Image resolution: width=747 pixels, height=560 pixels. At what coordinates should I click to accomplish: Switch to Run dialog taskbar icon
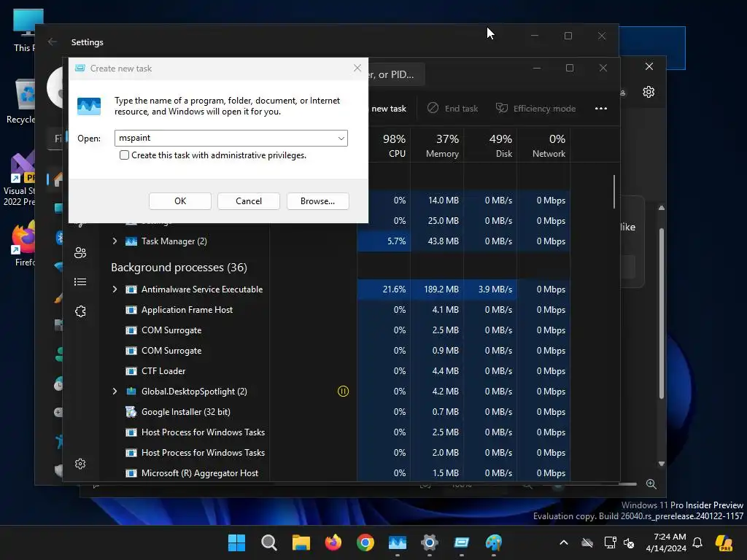[462, 542]
